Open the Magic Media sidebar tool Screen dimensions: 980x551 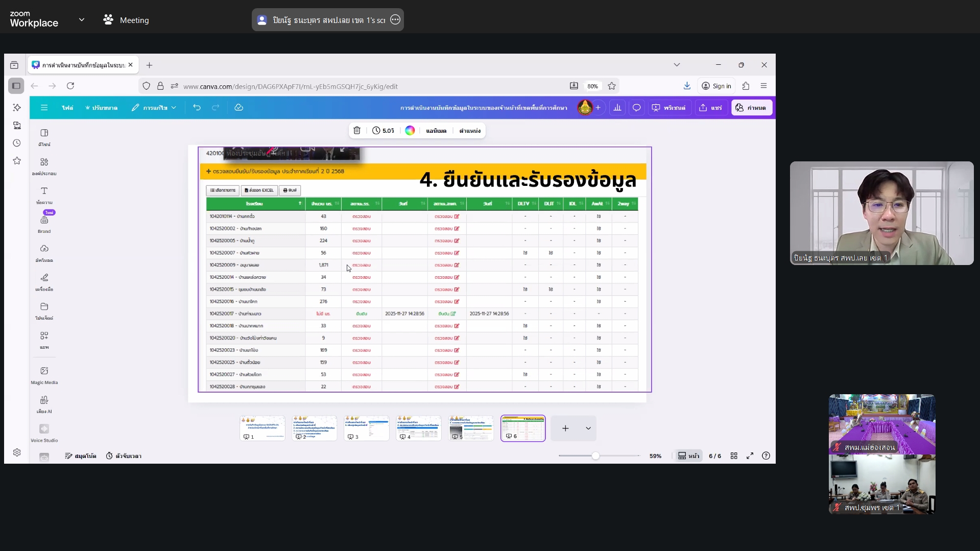pos(44,375)
